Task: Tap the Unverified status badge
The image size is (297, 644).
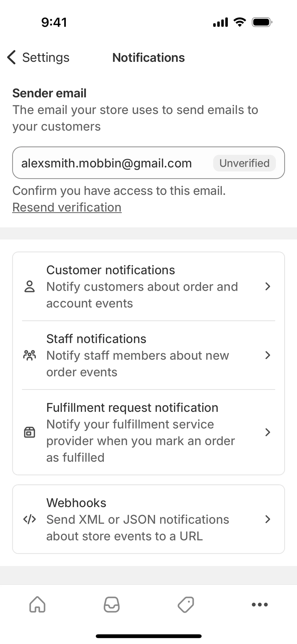Action: point(244,163)
